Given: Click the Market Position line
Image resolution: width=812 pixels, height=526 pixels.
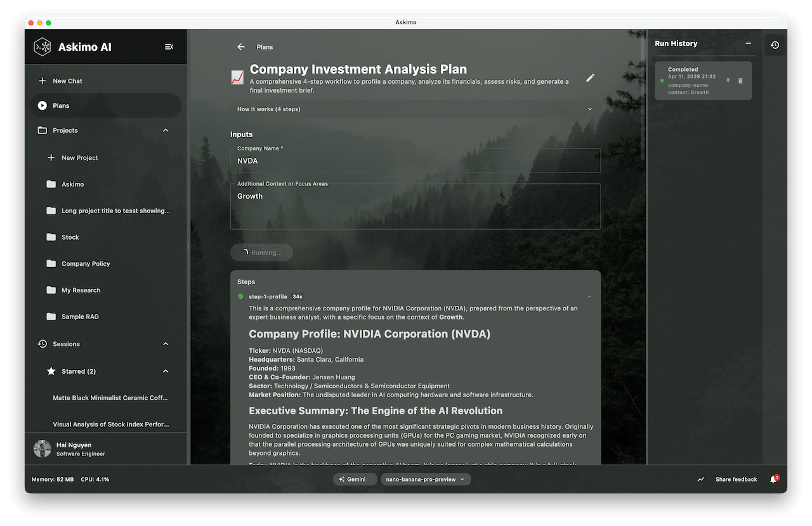Looking at the screenshot, I should point(391,395).
